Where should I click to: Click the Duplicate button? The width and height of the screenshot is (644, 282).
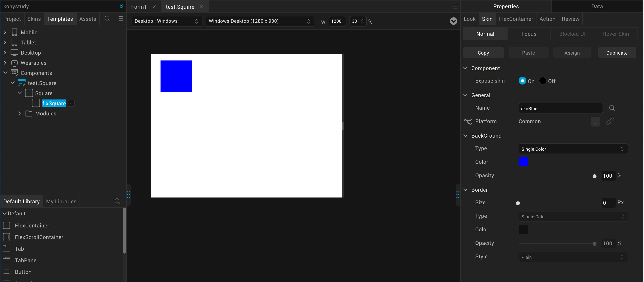(x=617, y=53)
